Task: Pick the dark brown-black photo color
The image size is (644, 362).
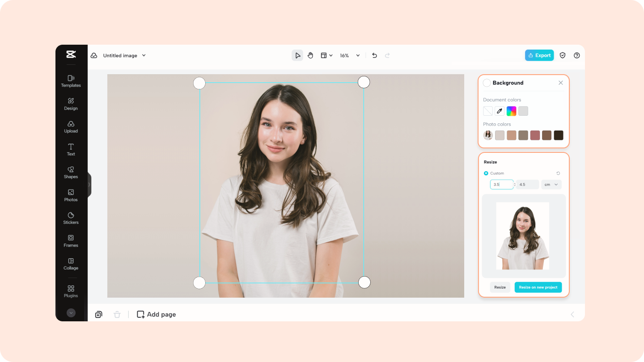Action: pos(559,135)
